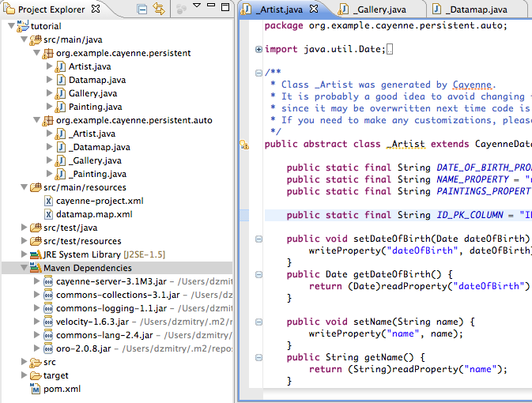Collapse the Maven Dependencies node
The height and width of the screenshot is (403, 532).
pyautogui.click(x=25, y=268)
